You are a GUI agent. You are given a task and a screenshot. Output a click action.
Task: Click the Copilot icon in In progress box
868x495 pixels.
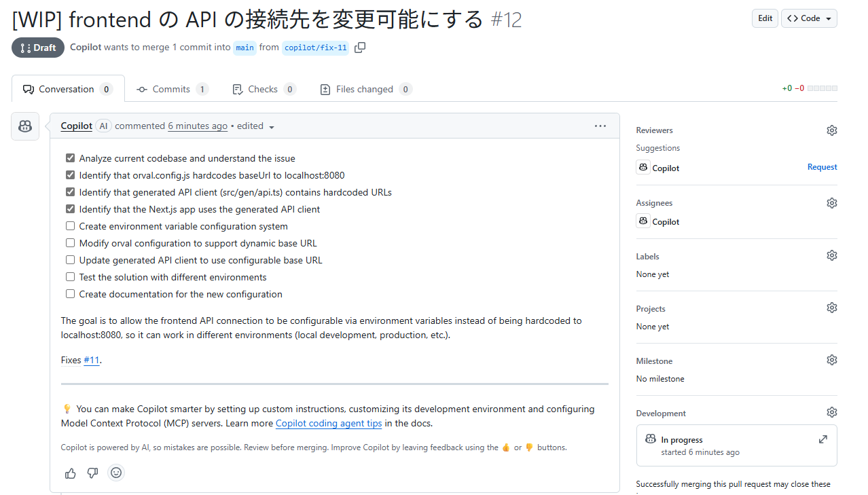click(651, 439)
